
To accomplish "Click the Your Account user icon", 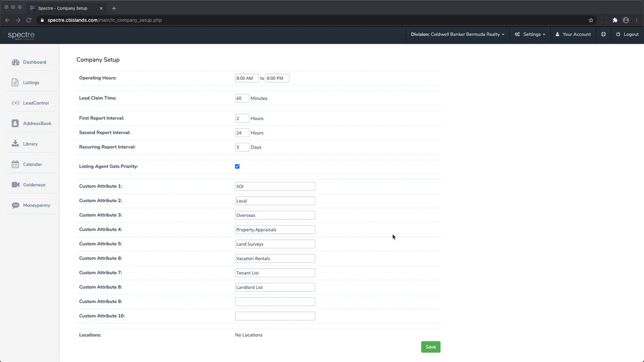I will coord(557,34).
